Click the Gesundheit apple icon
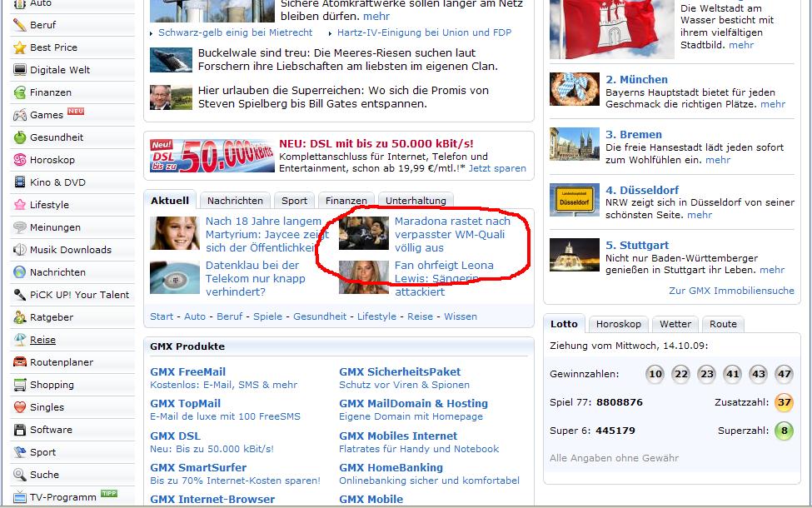 (x=19, y=137)
